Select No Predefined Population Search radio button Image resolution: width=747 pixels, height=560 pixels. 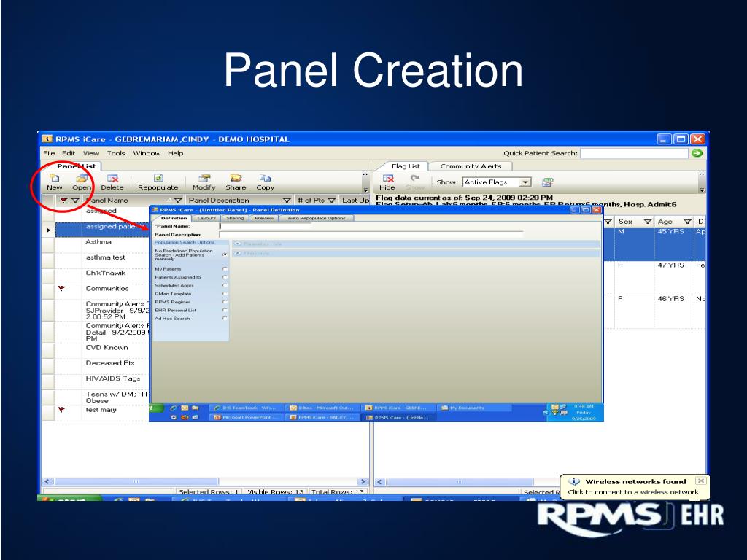[225, 254]
